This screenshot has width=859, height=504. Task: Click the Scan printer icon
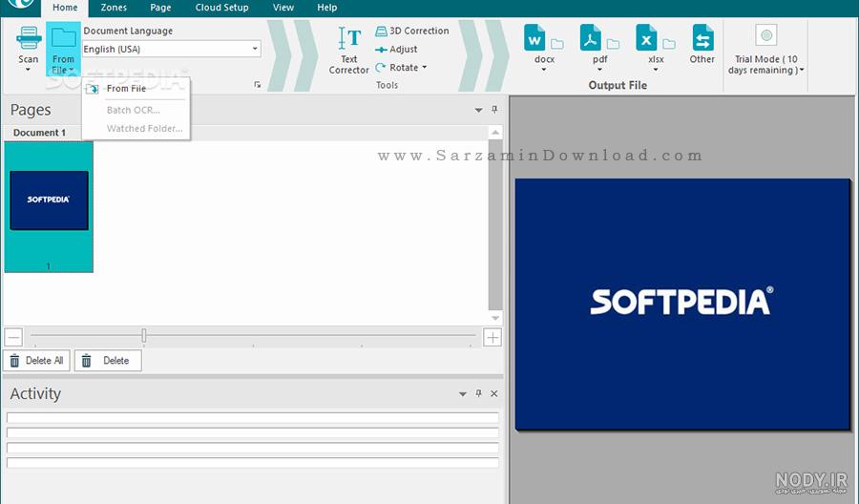click(28, 38)
